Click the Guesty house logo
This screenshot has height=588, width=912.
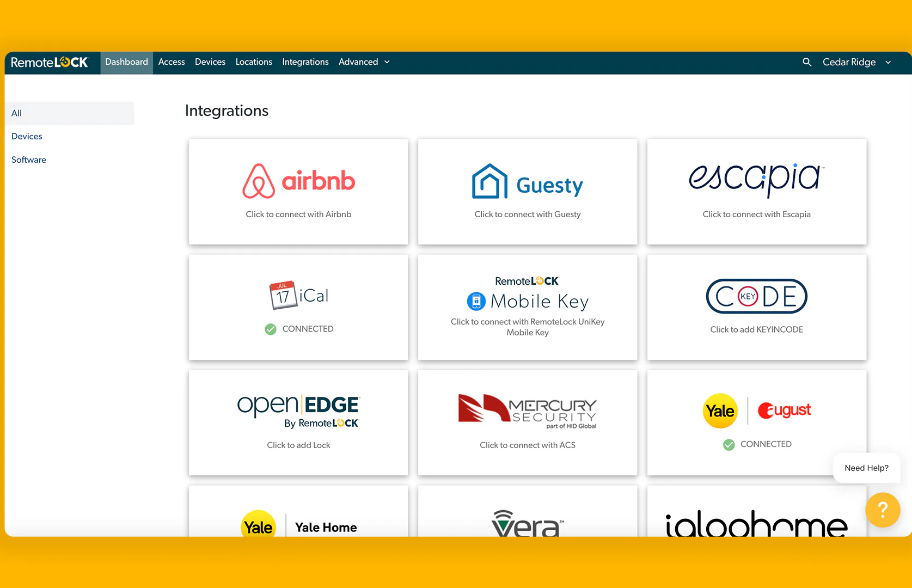click(x=489, y=181)
